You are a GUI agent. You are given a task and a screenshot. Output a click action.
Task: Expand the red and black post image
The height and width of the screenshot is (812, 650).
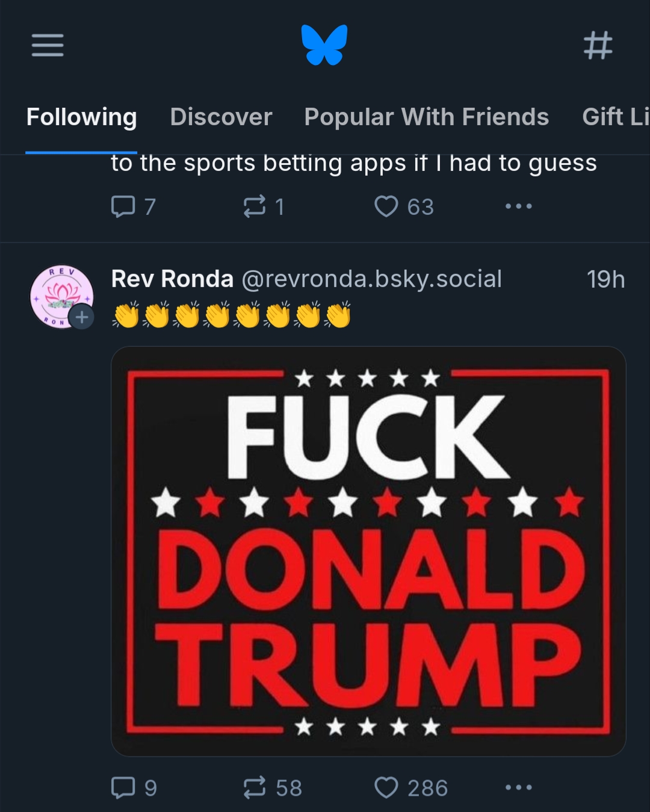point(368,551)
